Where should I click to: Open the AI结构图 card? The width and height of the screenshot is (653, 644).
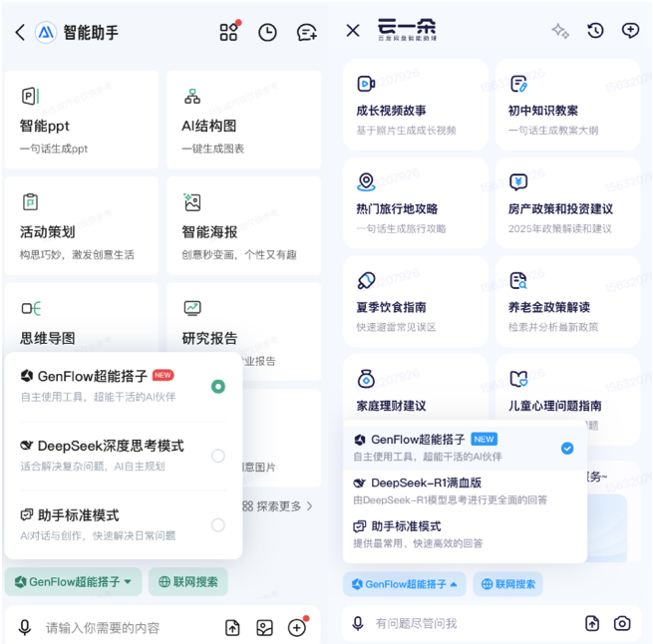click(x=244, y=120)
